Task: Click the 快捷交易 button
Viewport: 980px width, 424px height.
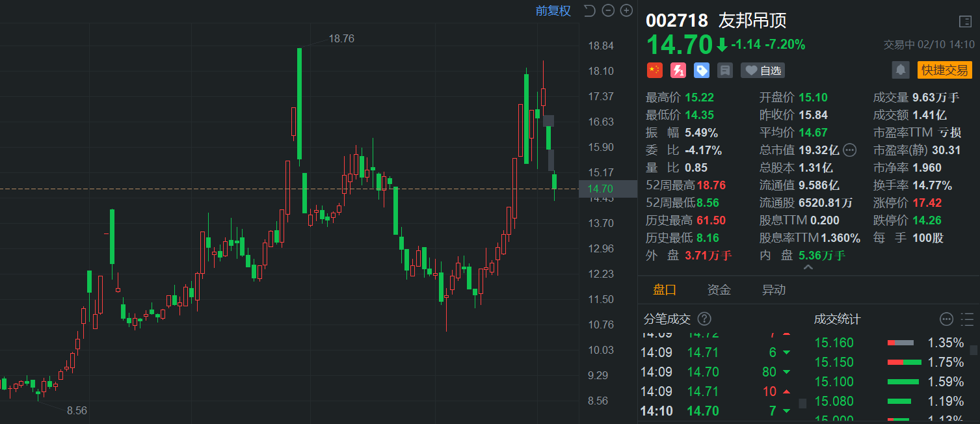Action: pos(945,70)
